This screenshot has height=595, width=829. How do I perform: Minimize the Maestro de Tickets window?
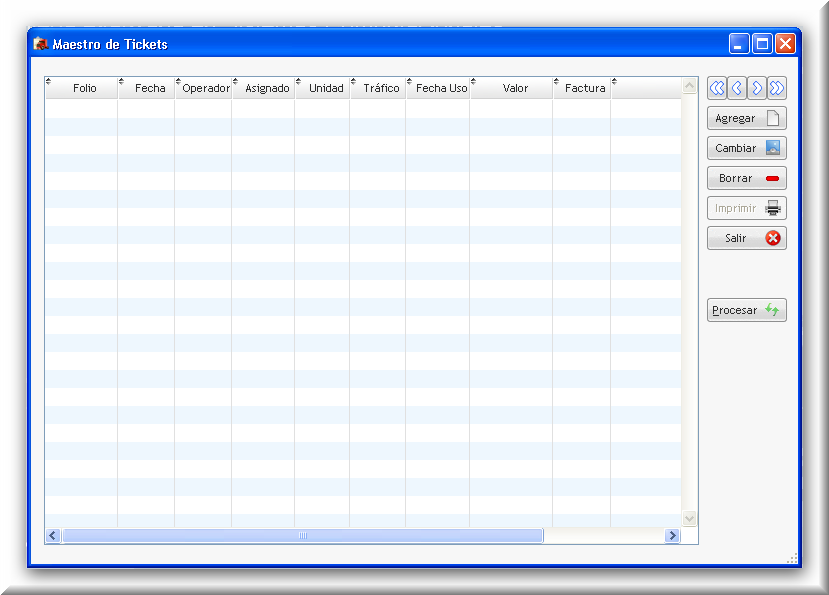739,44
